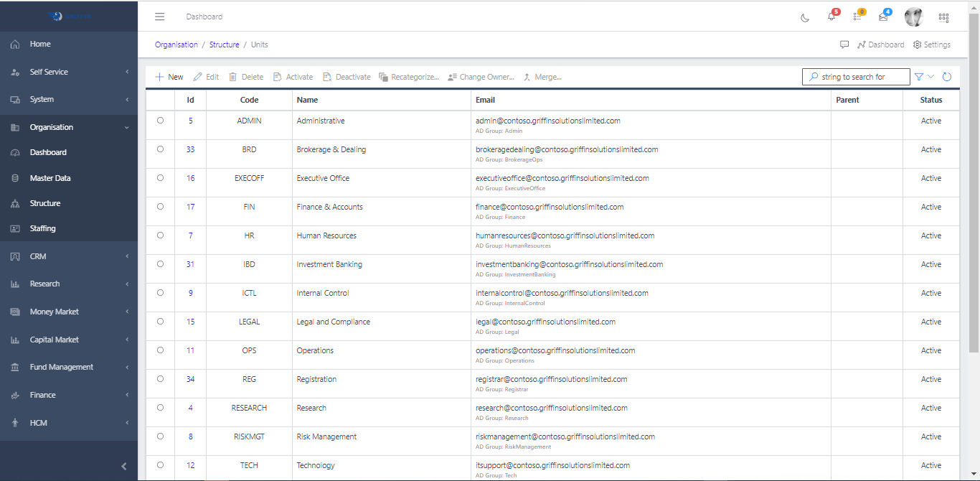Select the Research unit radio button
The height and width of the screenshot is (481, 980).
(160, 408)
